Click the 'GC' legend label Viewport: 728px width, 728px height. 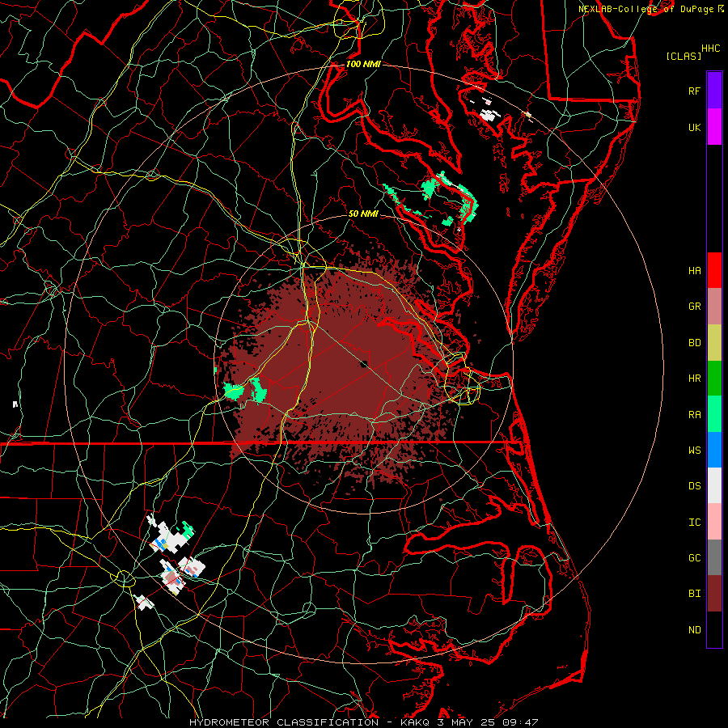694,558
